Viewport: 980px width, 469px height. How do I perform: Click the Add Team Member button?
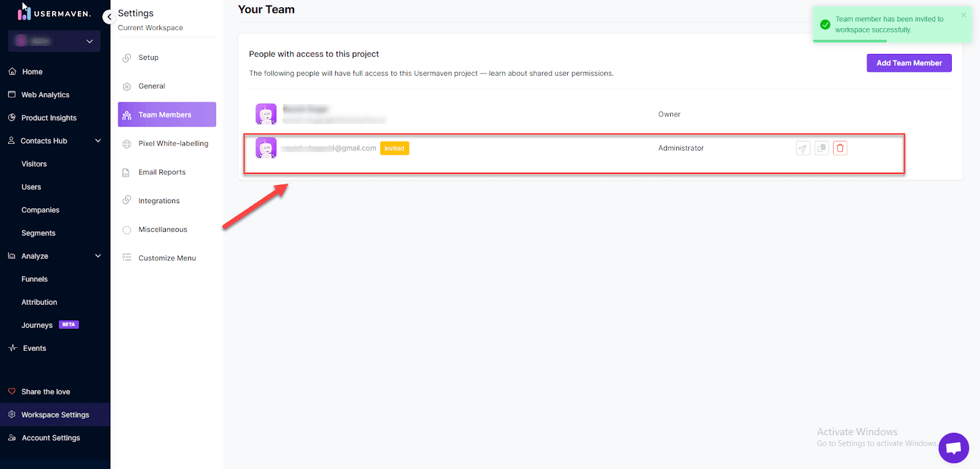pyautogui.click(x=908, y=63)
